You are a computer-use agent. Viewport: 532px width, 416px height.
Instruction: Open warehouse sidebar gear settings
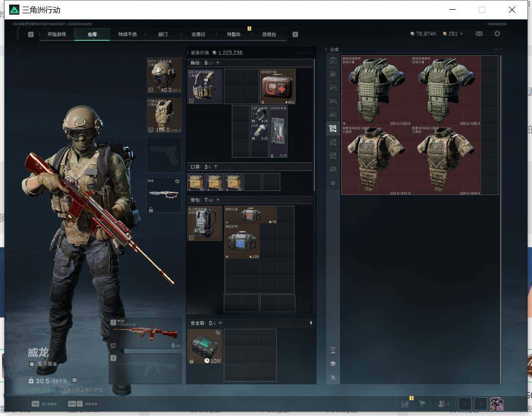pyautogui.click(x=333, y=183)
